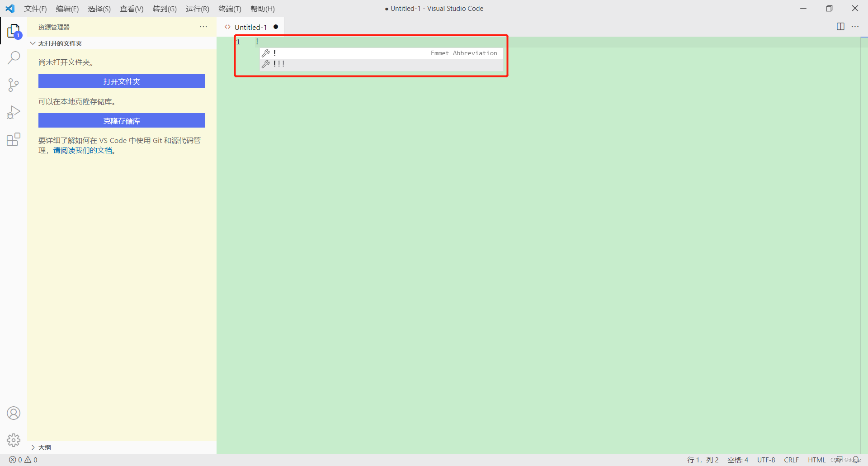Click the HTML language mode indicator
The width and height of the screenshot is (868, 466).
816,460
